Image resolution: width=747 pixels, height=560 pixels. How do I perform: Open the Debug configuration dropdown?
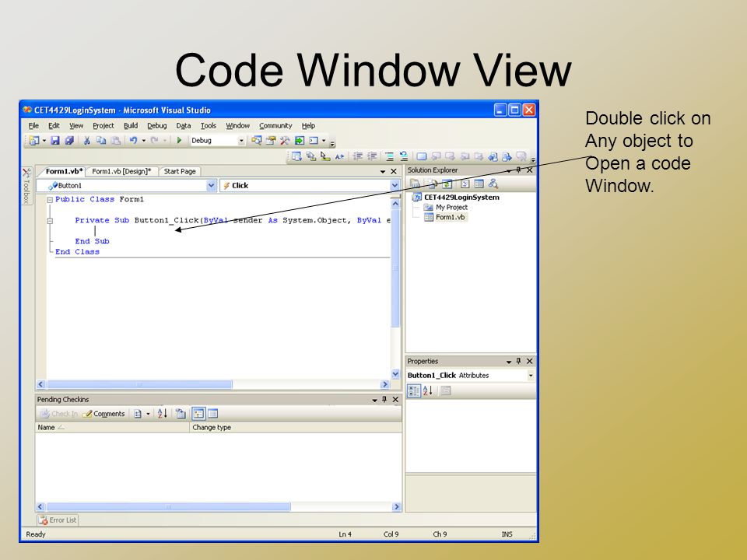241,141
